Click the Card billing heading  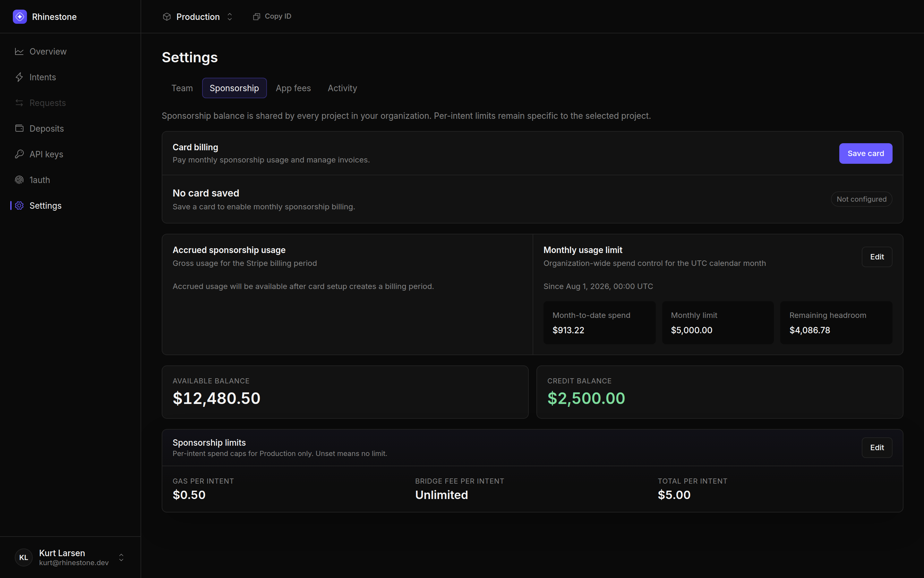pyautogui.click(x=195, y=147)
